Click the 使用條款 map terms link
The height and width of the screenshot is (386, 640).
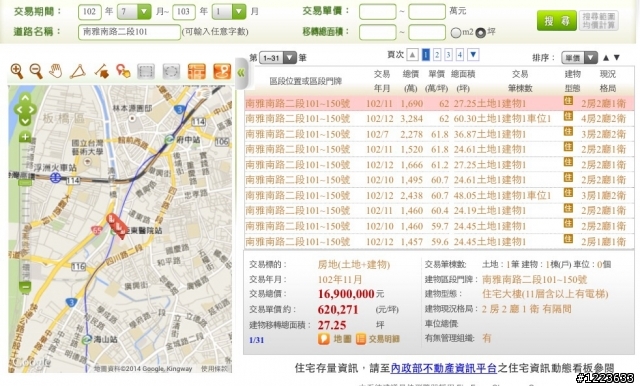214,369
